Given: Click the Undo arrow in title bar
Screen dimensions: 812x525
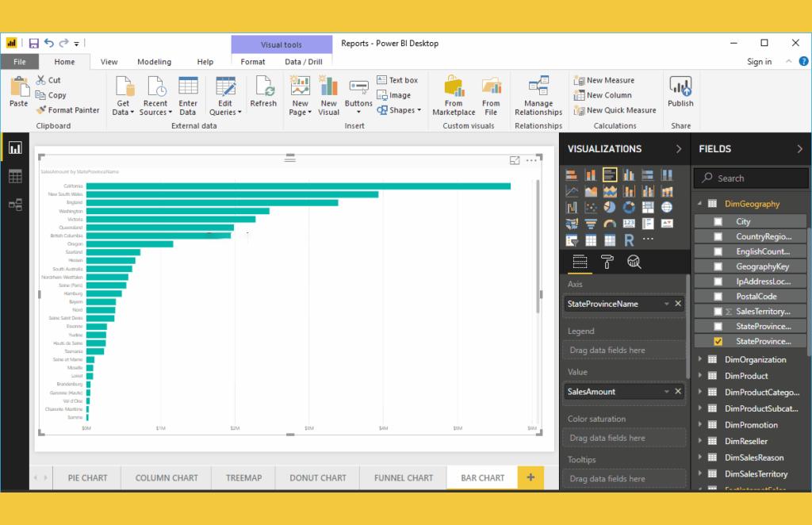Looking at the screenshot, I should pyautogui.click(x=48, y=43).
